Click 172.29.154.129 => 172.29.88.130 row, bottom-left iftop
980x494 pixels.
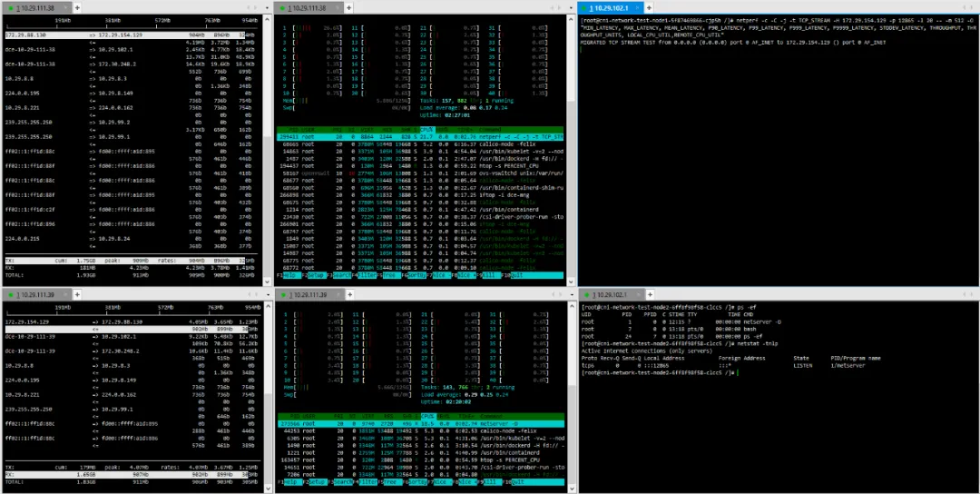coord(133,321)
